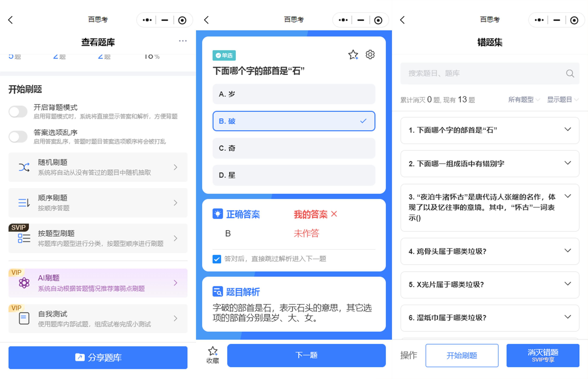Click the 查看题库 page title
The image size is (588, 379).
pyautogui.click(x=98, y=42)
